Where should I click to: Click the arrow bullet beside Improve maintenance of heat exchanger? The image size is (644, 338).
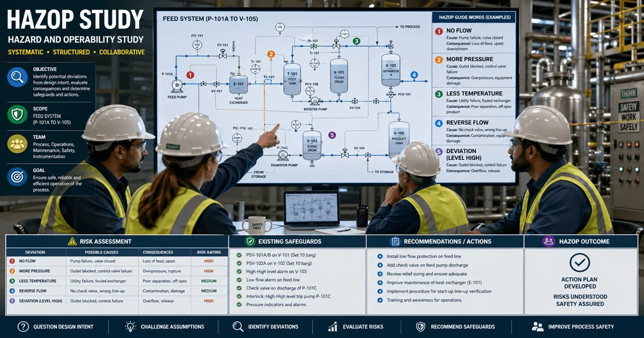click(x=380, y=282)
